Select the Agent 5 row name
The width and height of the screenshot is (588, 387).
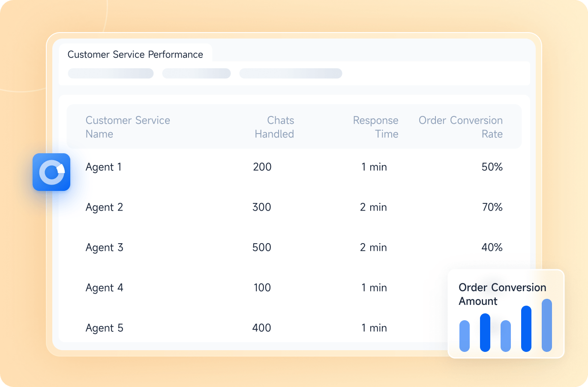point(104,328)
